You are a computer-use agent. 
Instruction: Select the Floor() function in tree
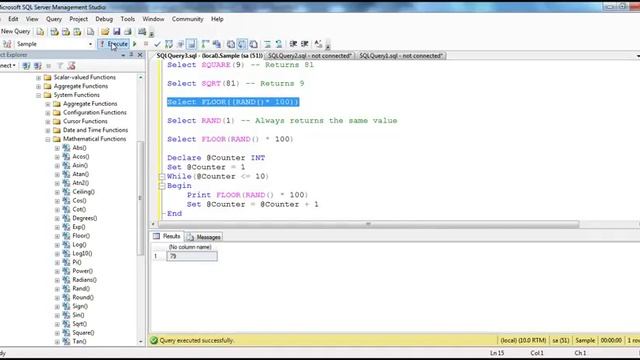81,236
